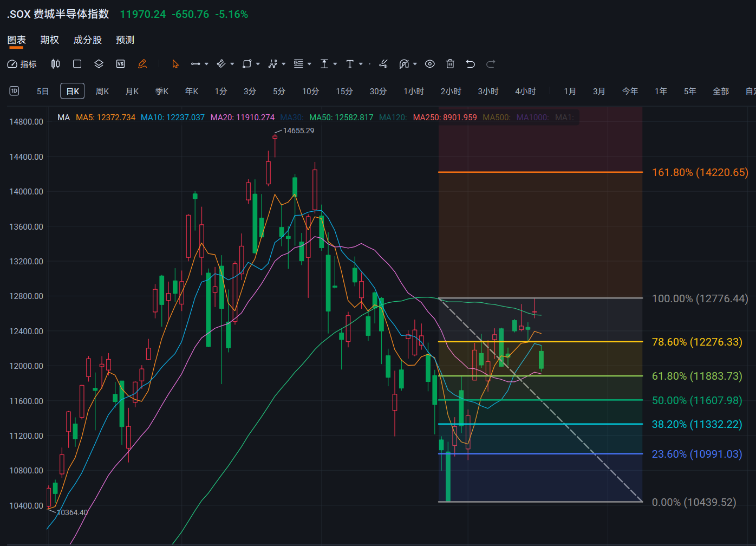Set range to 今年 year-to-date

[630, 91]
